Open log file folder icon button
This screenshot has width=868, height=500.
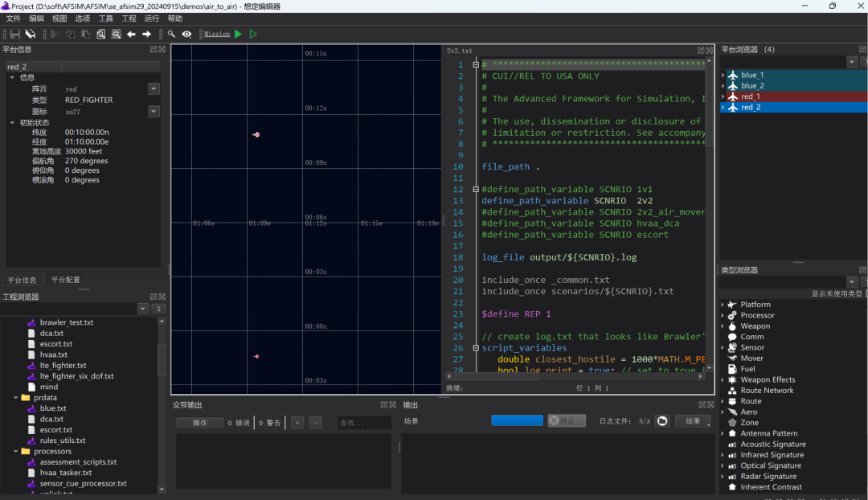662,420
